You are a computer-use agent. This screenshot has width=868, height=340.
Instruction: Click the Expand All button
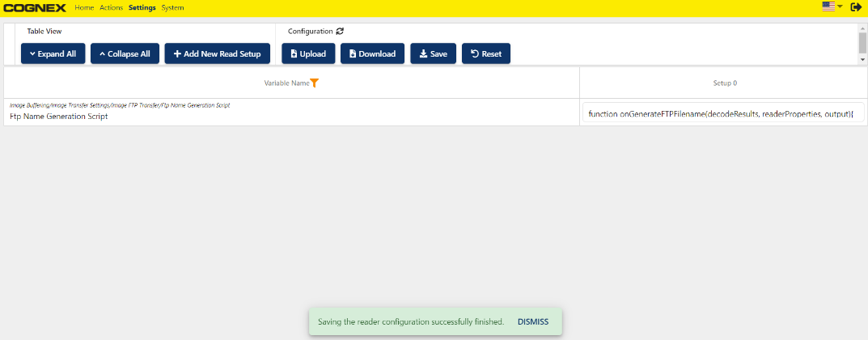tap(53, 53)
